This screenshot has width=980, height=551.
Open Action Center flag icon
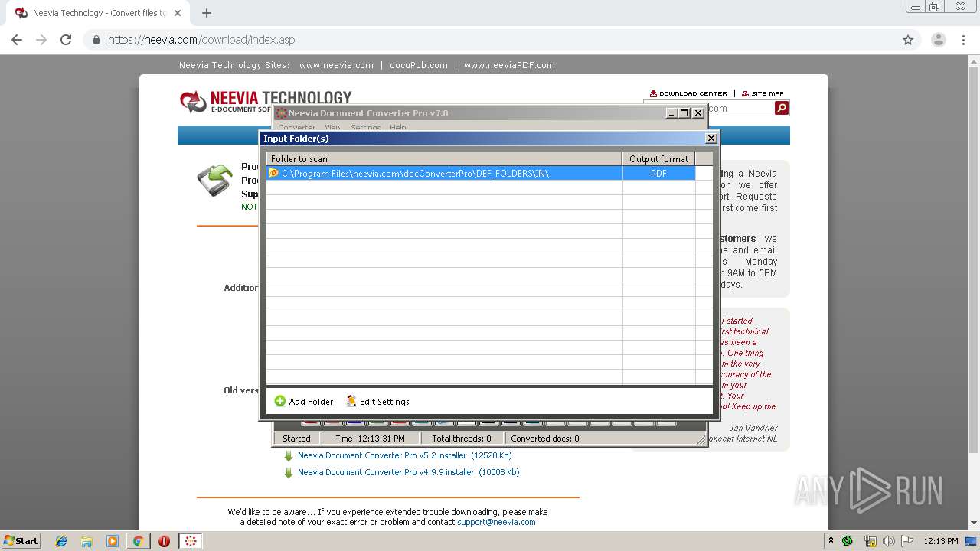pyautogui.click(x=907, y=541)
